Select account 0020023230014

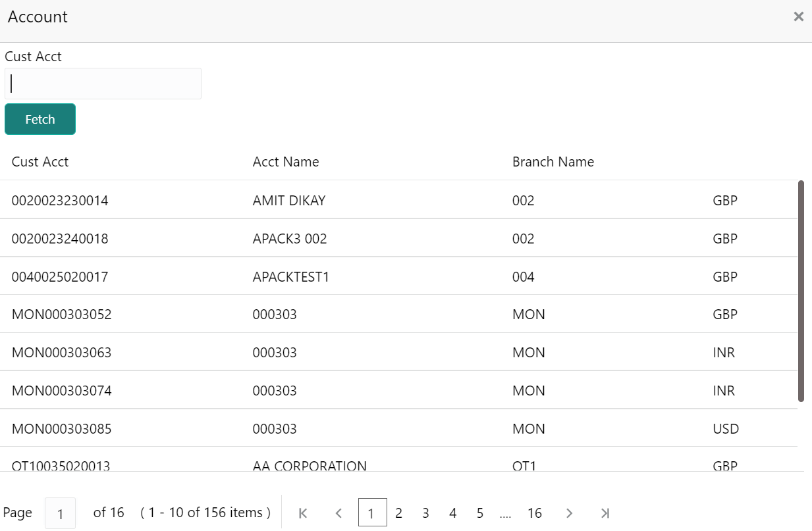(60, 201)
